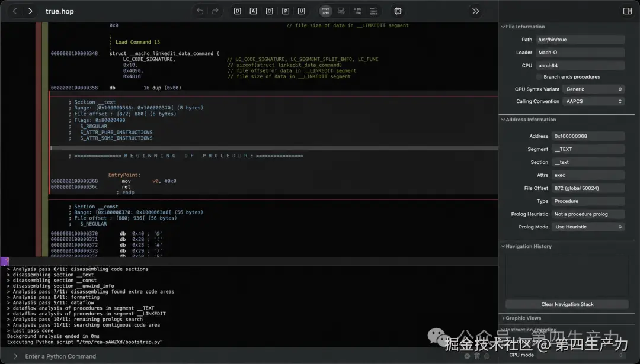Click the Python command input field

[241, 356]
